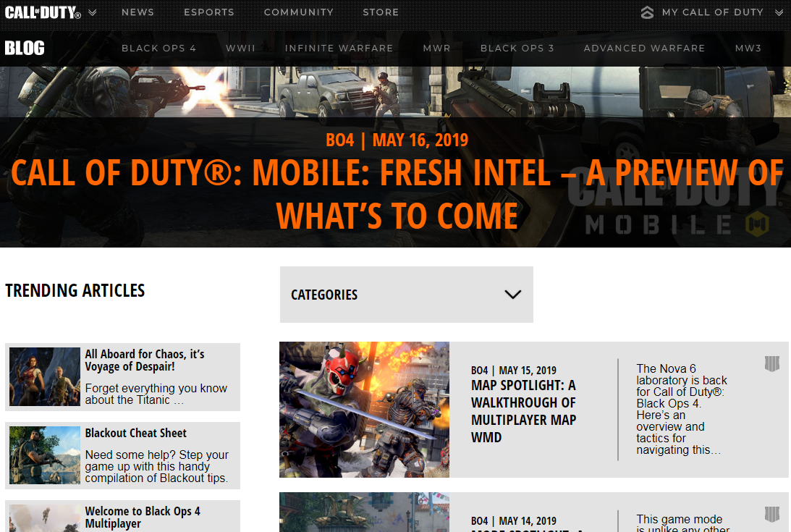Open 'All Aboard for Chaos' article title
This screenshot has width=791, height=532.
144,360
